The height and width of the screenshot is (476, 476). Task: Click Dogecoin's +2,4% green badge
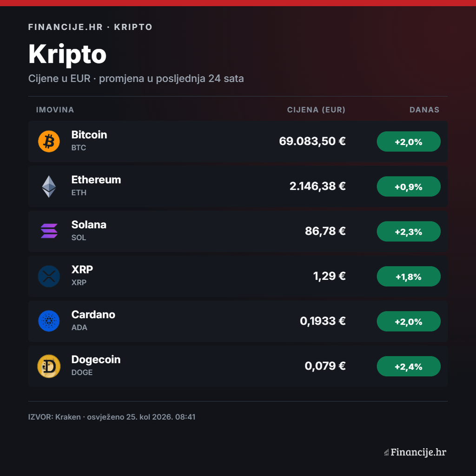[x=409, y=366]
